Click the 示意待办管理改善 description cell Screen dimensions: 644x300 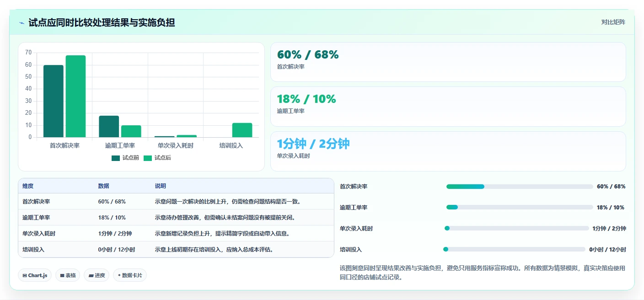point(225,218)
